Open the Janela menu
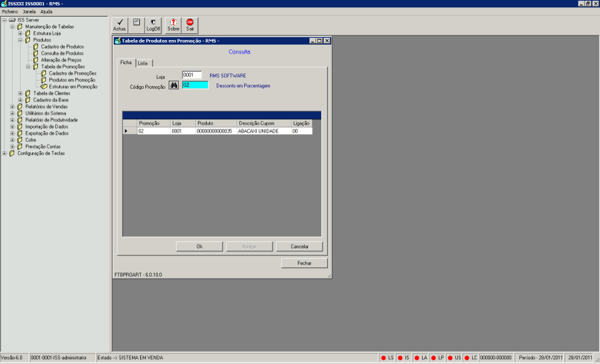This screenshot has width=600, height=364. pyautogui.click(x=29, y=12)
